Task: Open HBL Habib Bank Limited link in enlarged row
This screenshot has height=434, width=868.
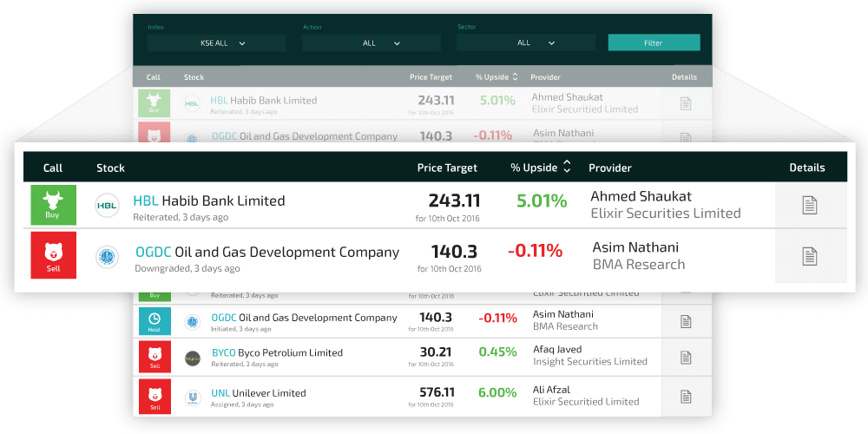Action: [x=209, y=200]
